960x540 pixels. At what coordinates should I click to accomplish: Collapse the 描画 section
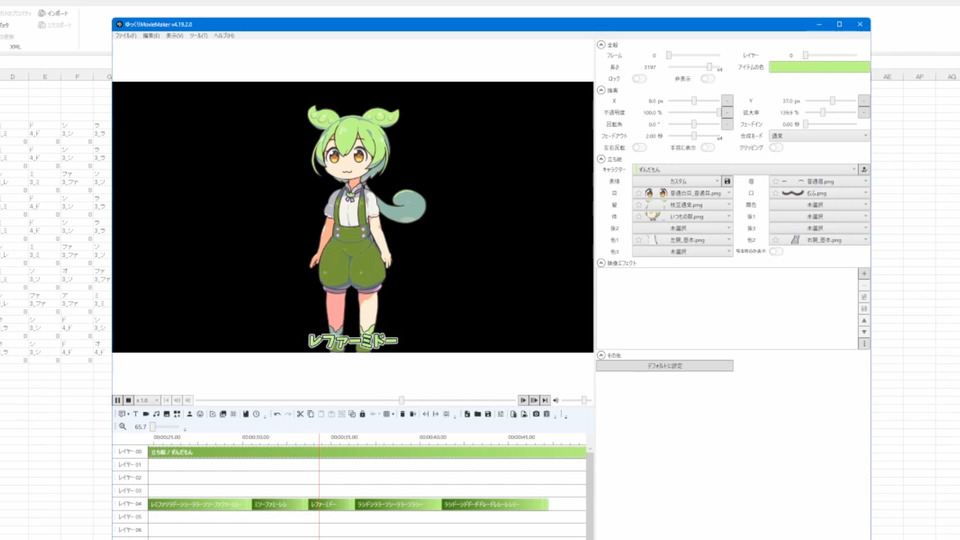tap(601, 90)
